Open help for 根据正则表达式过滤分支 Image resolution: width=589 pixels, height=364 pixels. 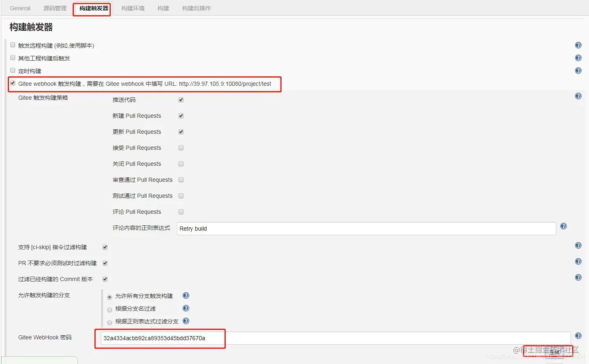coord(186,321)
